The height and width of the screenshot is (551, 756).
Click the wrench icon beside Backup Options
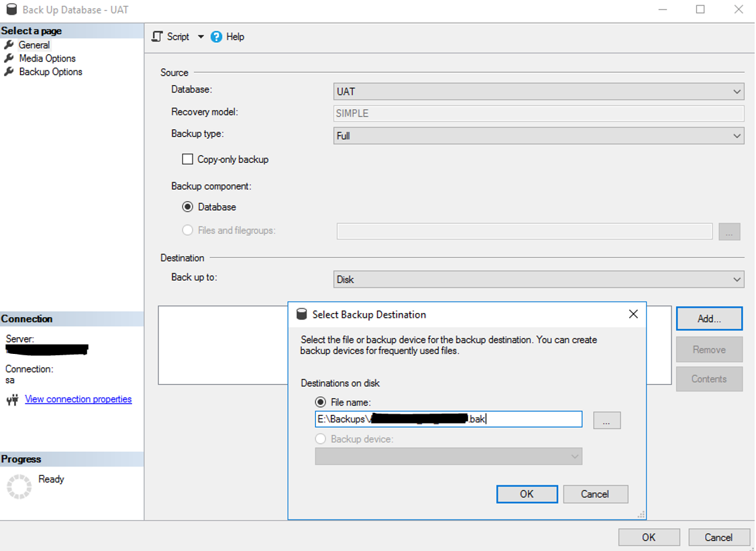9,72
